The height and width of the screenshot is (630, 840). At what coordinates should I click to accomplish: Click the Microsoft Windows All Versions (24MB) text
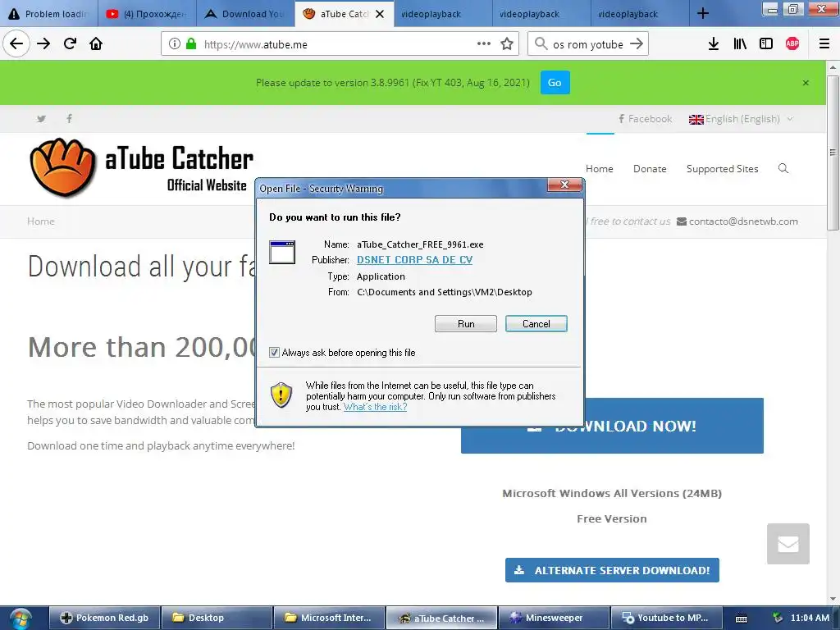point(612,493)
